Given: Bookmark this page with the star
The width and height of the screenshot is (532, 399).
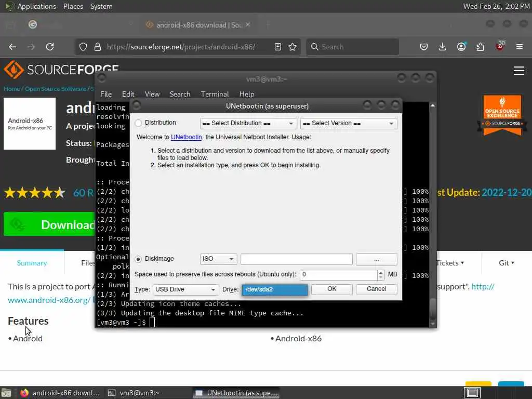Looking at the screenshot, I should pos(292,47).
